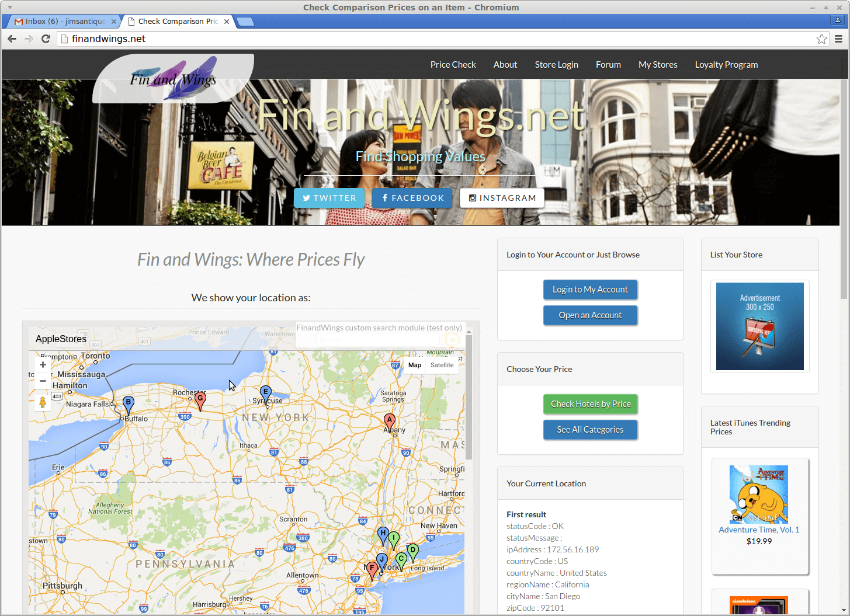The image size is (850, 616).
Task: Click the map panel scrollbar
Action: pos(469,397)
